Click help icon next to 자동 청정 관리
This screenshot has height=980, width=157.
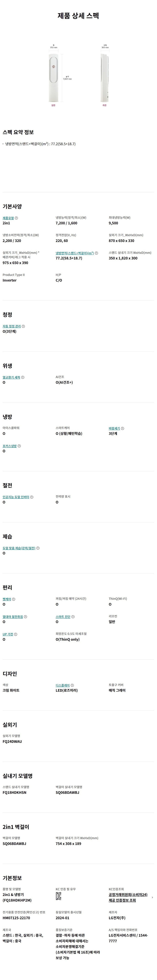pyautogui.click(x=23, y=326)
